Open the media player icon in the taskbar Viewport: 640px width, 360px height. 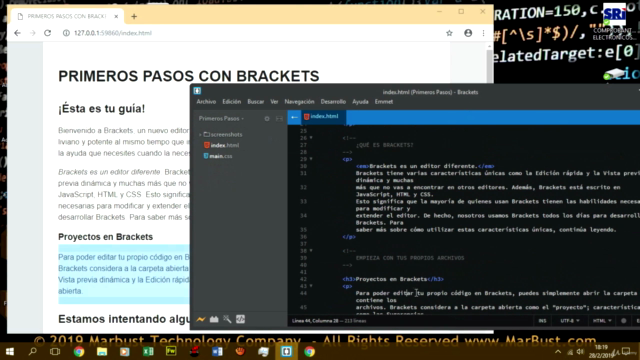click(124, 351)
